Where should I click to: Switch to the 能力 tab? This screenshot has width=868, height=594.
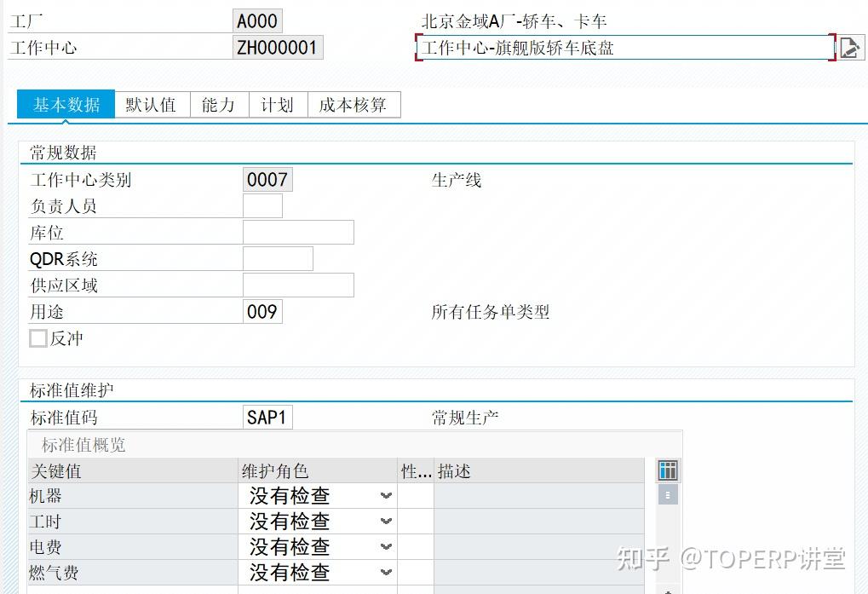(x=218, y=104)
